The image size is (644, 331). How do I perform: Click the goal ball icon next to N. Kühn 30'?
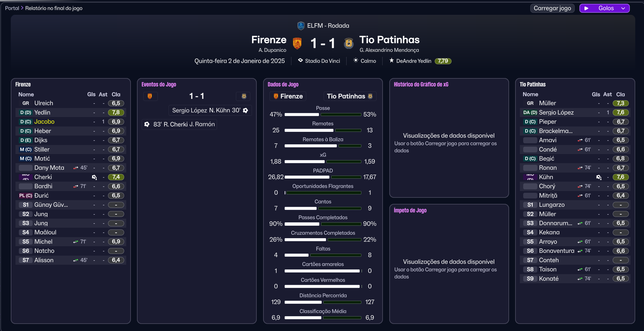[x=246, y=110]
